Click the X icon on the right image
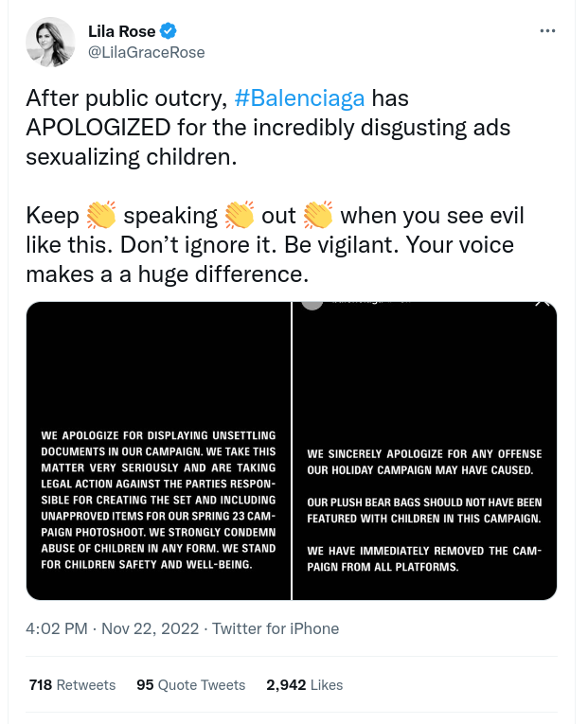Screen dimensions: 588x724 pos(543,302)
